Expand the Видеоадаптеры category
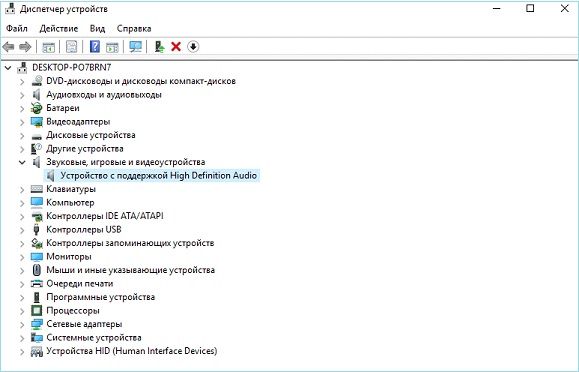 coord(22,122)
